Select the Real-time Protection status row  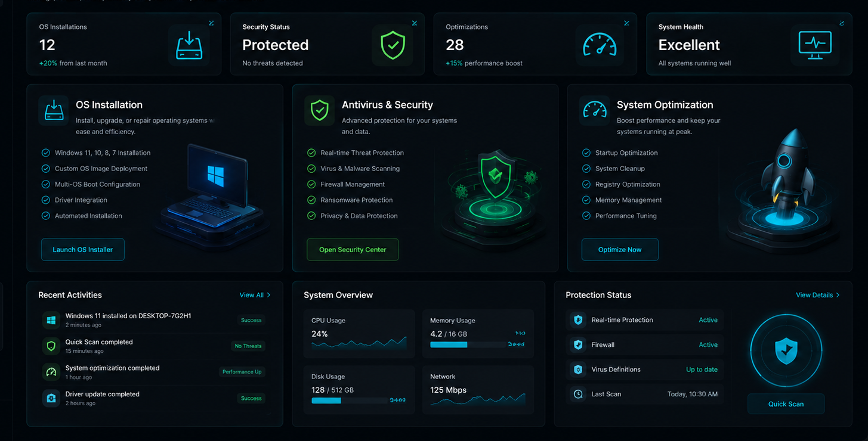tap(645, 320)
